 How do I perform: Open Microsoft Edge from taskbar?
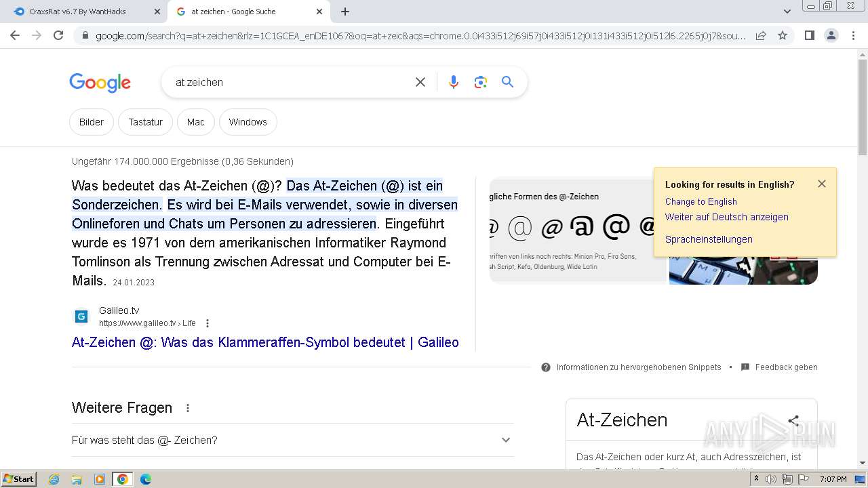coord(145,479)
